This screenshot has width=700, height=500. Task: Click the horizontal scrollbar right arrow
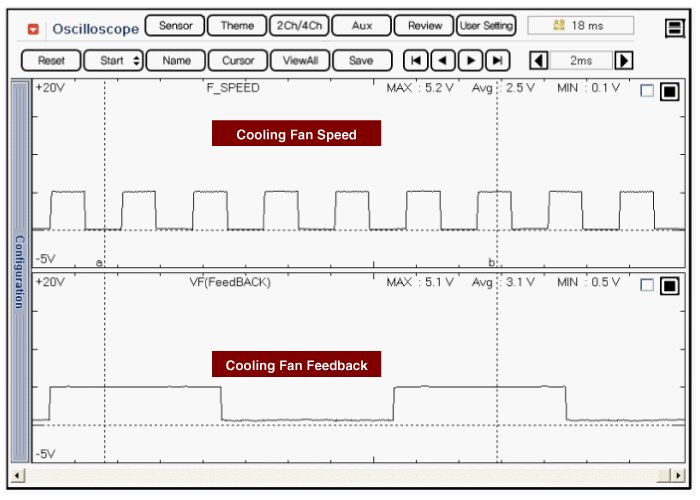click(x=677, y=474)
